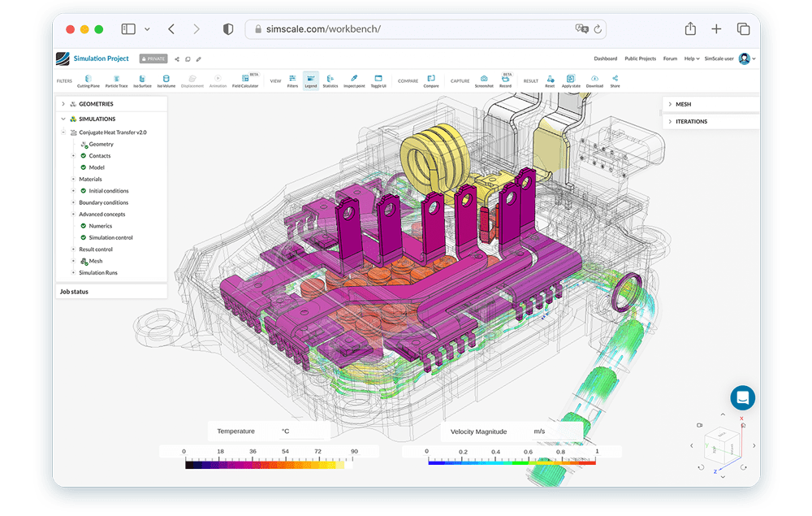812x516 pixels.
Task: Open the Field Calculator tool
Action: tap(244, 80)
